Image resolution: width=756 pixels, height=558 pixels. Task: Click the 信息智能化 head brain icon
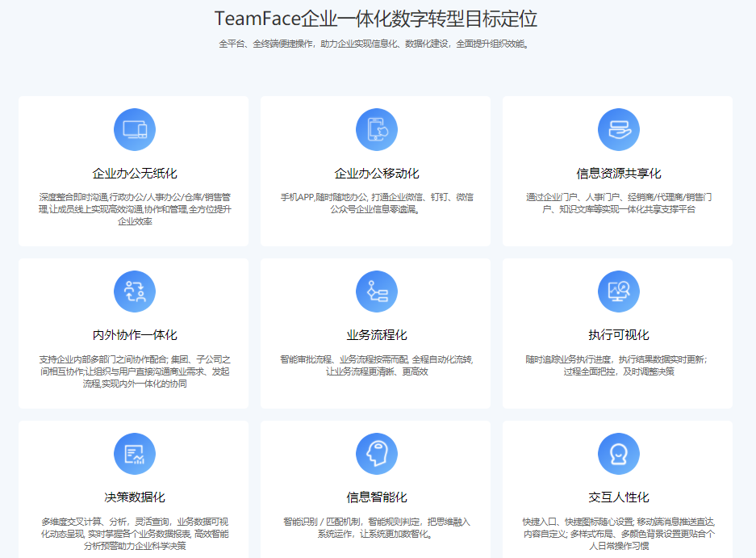click(377, 454)
